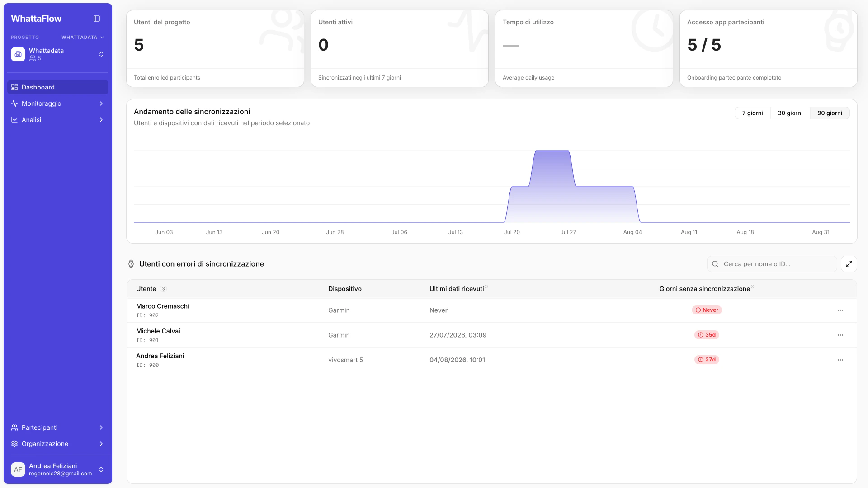Click the WhattaFlow logo text
This screenshot has width=868, height=488.
(x=36, y=19)
